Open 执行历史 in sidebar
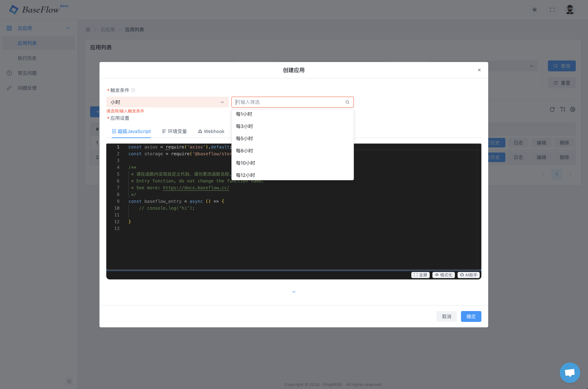588x389 pixels. [x=38, y=58]
